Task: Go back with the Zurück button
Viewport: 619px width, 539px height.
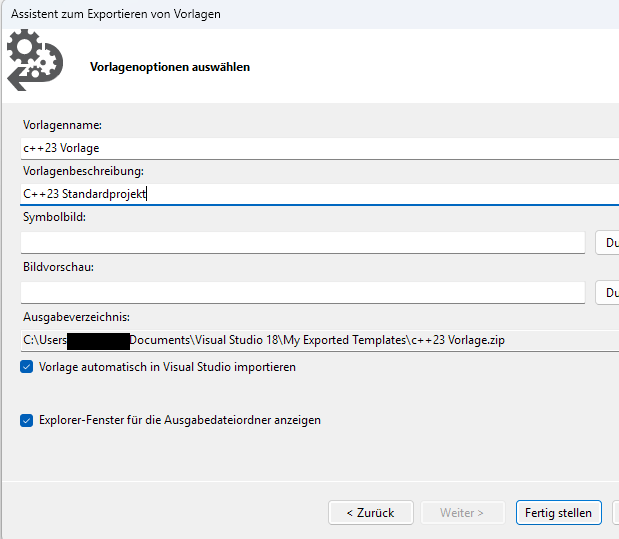Action: (x=370, y=513)
